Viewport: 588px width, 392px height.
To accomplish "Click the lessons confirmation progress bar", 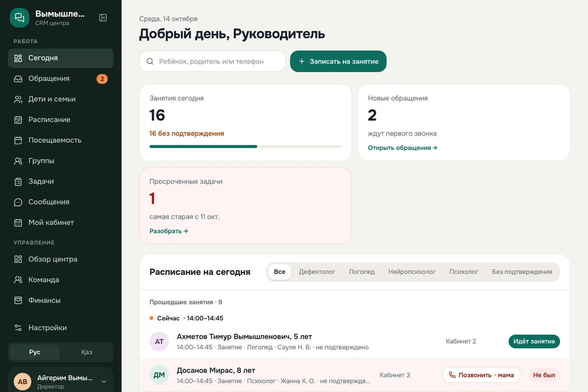I will (245, 147).
